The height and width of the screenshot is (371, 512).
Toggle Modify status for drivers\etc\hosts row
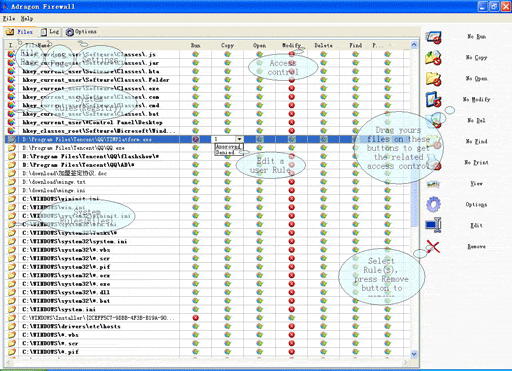[292, 326]
